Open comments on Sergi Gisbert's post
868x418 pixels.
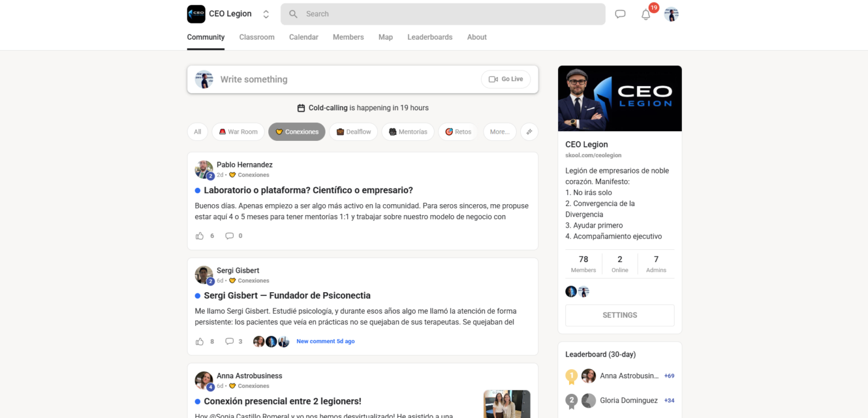[x=230, y=342]
